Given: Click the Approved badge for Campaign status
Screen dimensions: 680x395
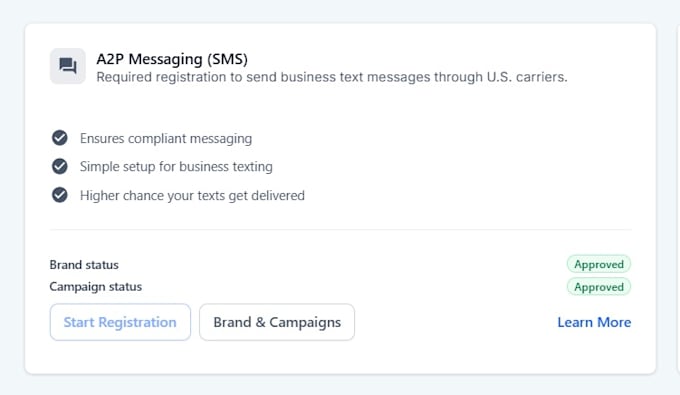Looking at the screenshot, I should (599, 287).
